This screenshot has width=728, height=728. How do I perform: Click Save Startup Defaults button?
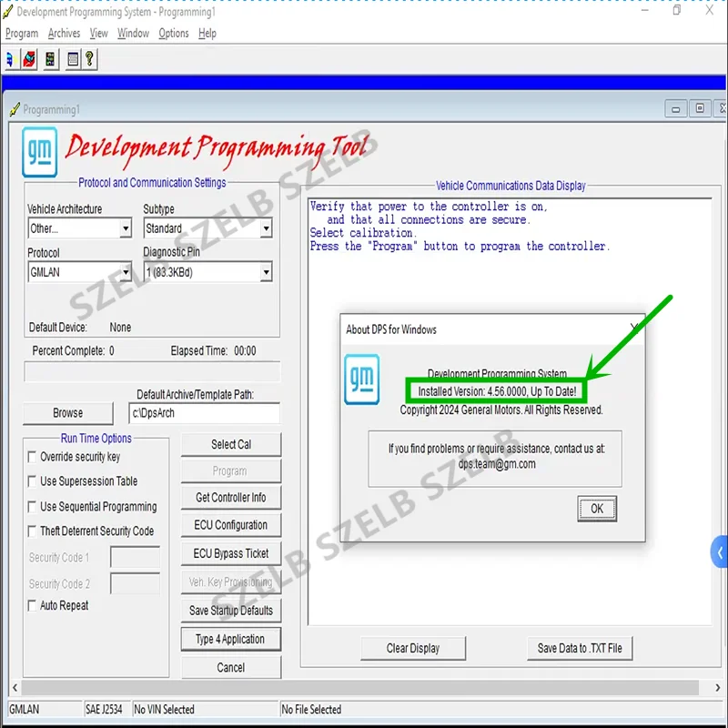pos(231,611)
